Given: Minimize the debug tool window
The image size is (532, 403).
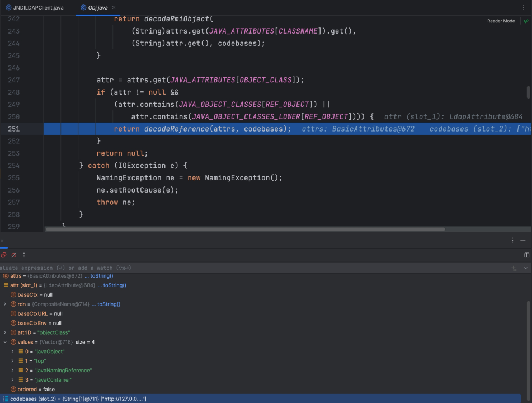Looking at the screenshot, I should pos(523,240).
